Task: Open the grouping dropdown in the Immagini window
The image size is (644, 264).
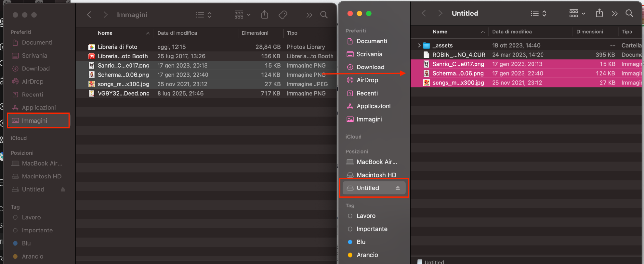Action: [242, 15]
